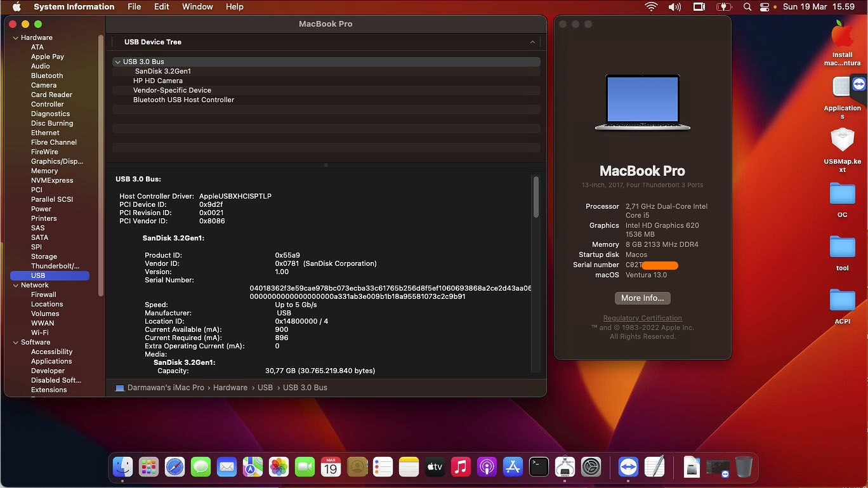The image size is (868, 488).
Task: Open the App Store from the dock
Action: pos(513,467)
